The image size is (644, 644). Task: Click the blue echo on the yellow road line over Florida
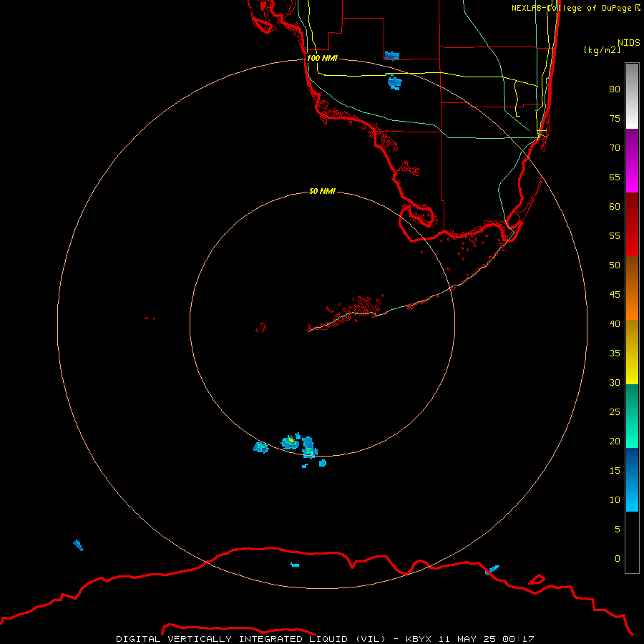(394, 82)
